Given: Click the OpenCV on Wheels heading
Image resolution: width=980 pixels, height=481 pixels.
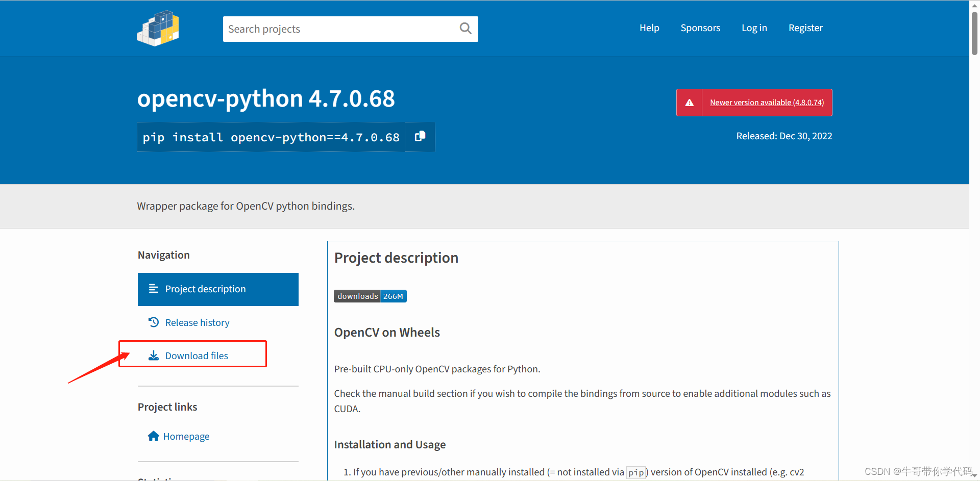Looking at the screenshot, I should click(x=387, y=333).
